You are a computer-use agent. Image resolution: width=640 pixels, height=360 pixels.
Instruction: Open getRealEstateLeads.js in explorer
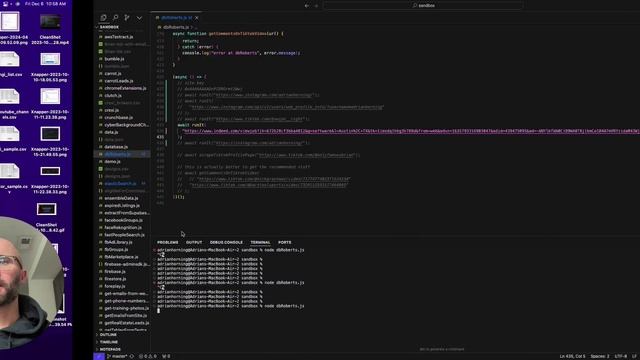(127, 323)
